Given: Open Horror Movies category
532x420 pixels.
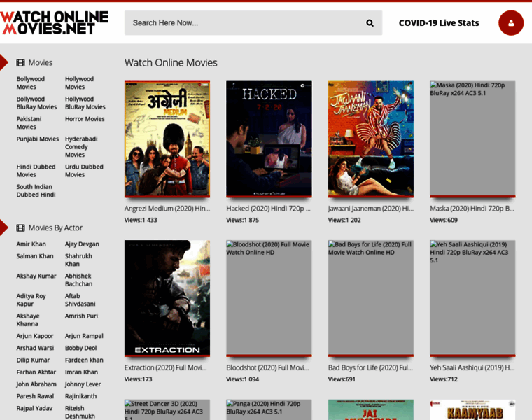Looking at the screenshot, I should coord(85,119).
